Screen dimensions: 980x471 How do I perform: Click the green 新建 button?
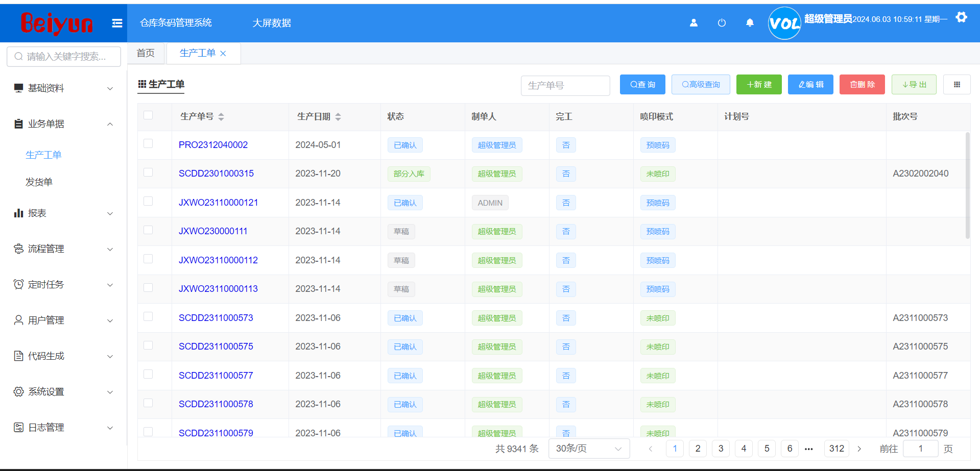coord(759,85)
